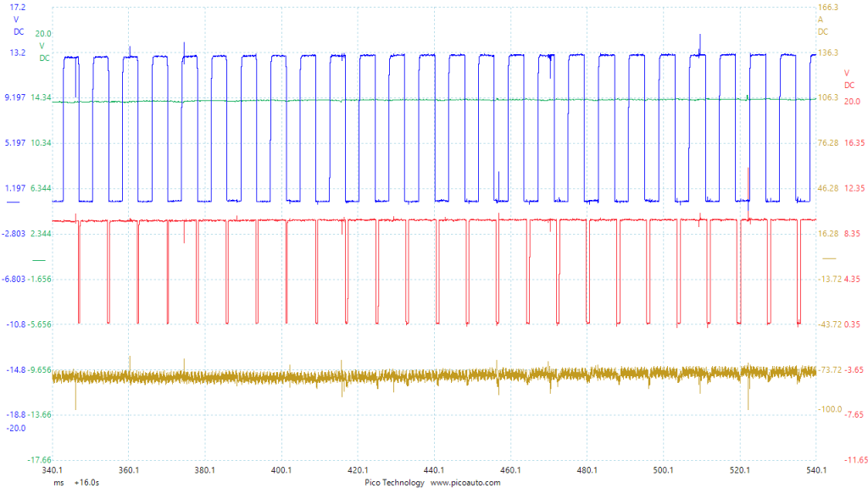This screenshot has width=868, height=488.
Task: Select the green channel zero-offset marker
Action: point(38,259)
